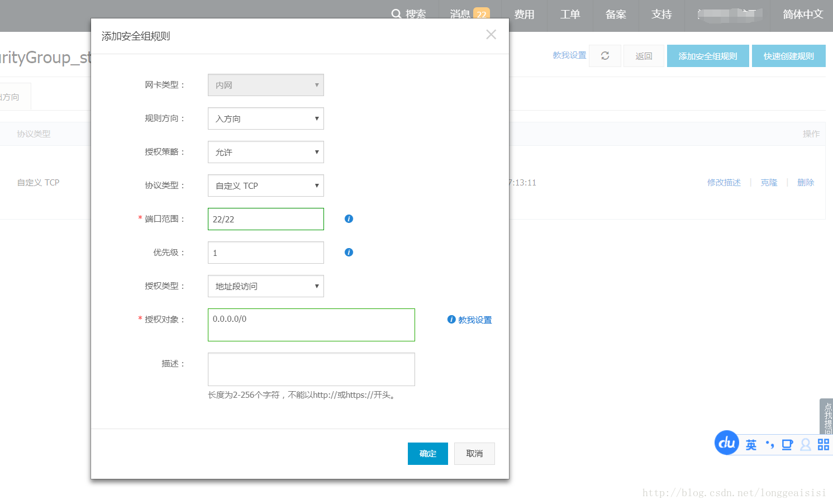This screenshot has height=504, width=833.
Task: Click the 优先级 input field
Action: [x=266, y=253]
